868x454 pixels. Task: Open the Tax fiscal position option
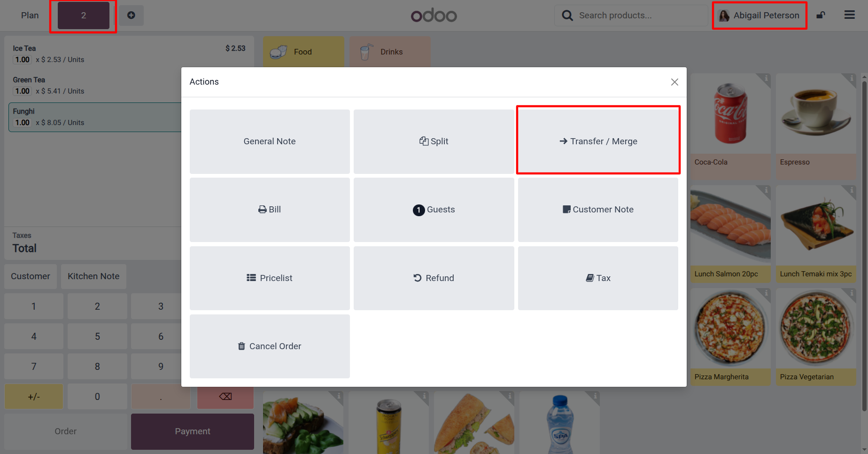coord(598,278)
